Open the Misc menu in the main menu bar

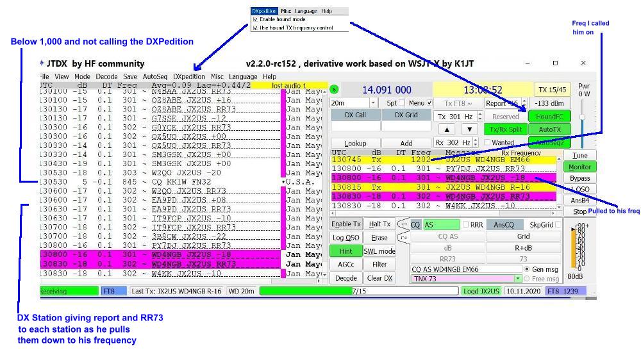click(217, 76)
